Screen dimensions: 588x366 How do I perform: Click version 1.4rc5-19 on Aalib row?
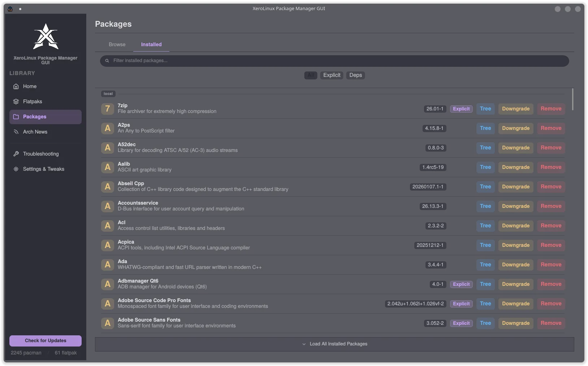click(433, 167)
